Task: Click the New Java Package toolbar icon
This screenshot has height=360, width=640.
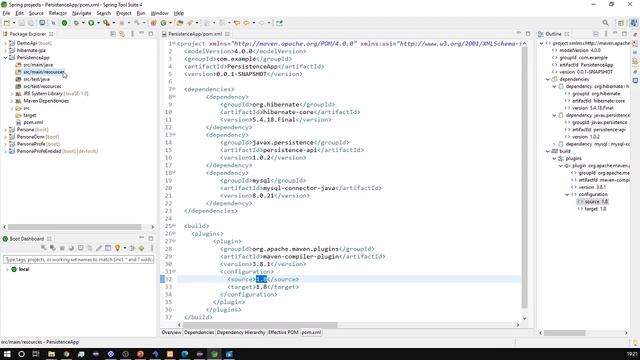Action: pos(153,23)
